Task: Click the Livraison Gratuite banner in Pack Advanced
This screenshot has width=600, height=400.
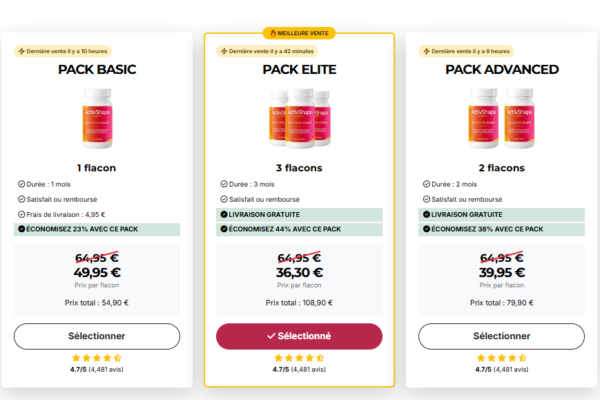Action: 501,214
